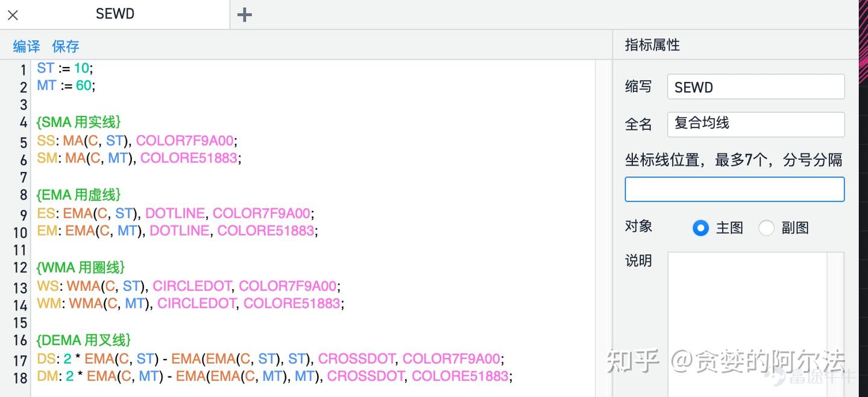Select the 副图 radio option
868x397 pixels.
(766, 228)
